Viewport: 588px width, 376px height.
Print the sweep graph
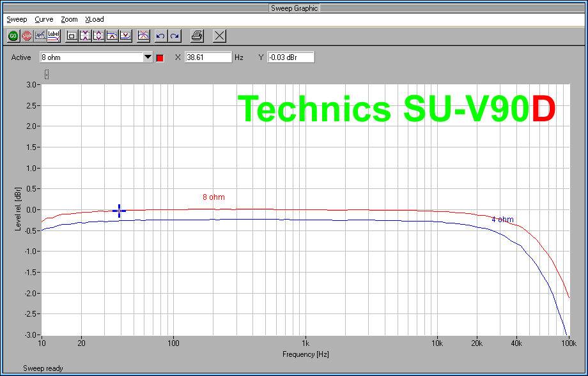[197, 36]
